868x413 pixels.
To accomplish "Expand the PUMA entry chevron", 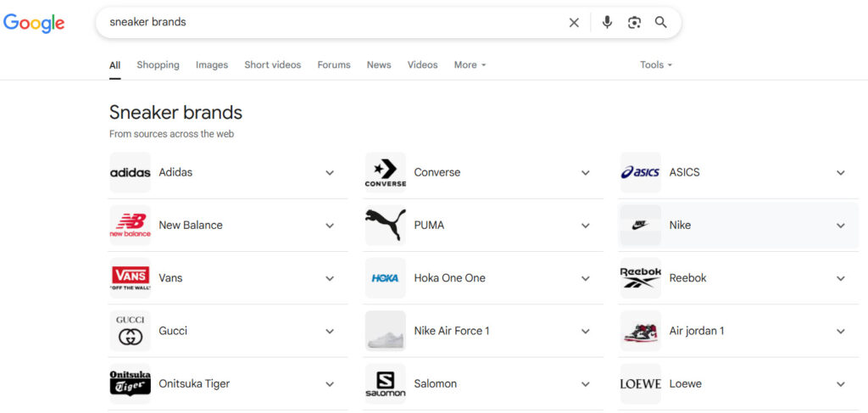I will tap(586, 226).
